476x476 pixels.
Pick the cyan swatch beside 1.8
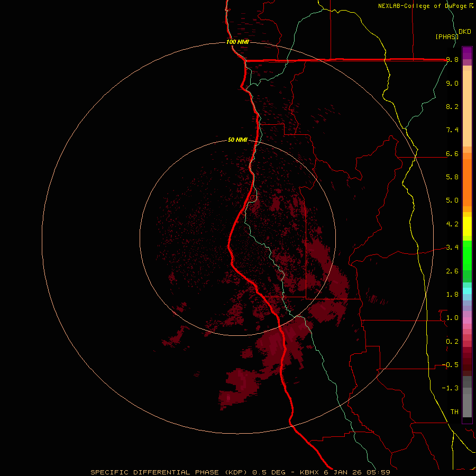pos(467,291)
